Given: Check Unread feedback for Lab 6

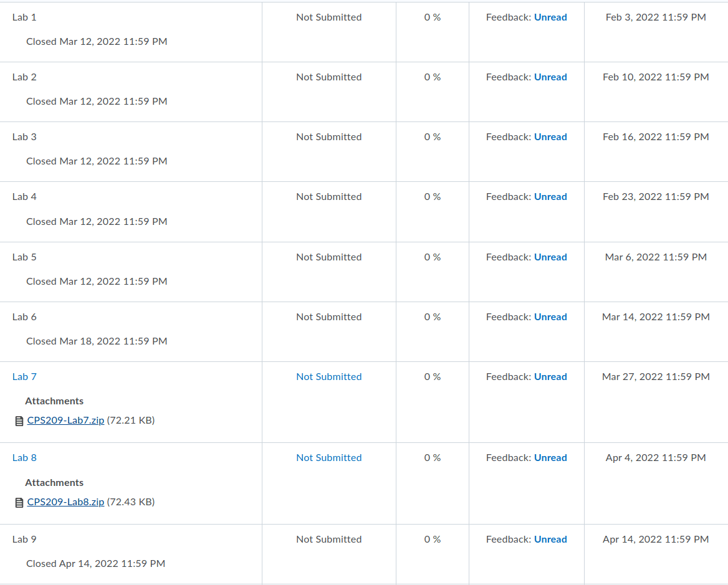Looking at the screenshot, I should tap(550, 317).
